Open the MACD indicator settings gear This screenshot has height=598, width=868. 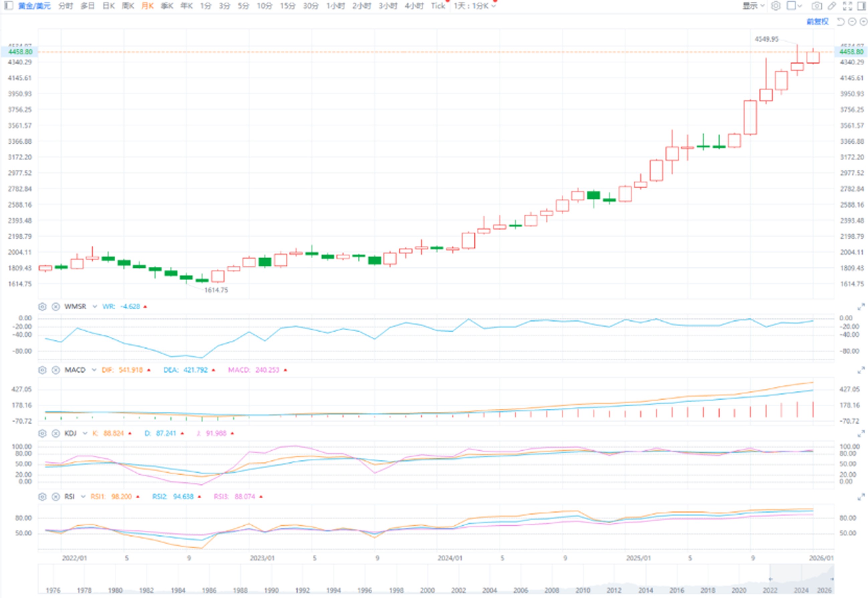[x=42, y=370]
